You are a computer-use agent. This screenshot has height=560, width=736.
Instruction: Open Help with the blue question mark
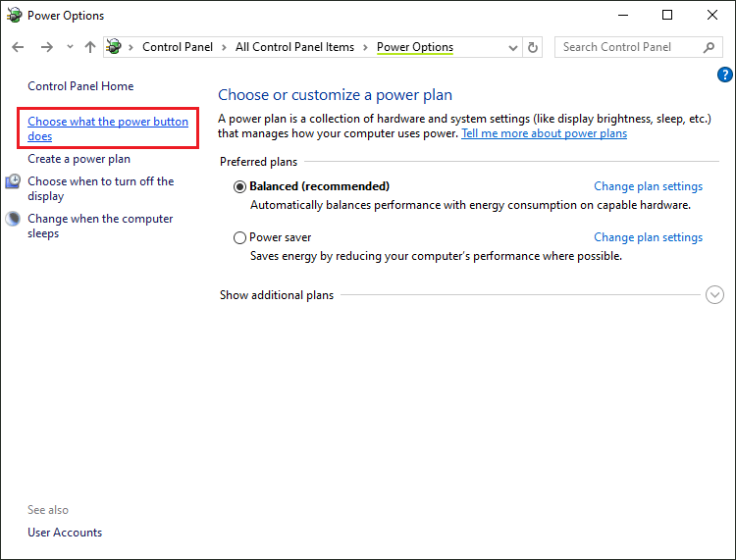click(725, 75)
